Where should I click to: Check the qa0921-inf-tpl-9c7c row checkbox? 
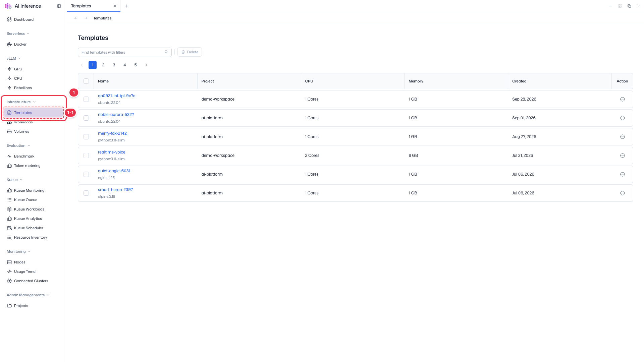86,99
